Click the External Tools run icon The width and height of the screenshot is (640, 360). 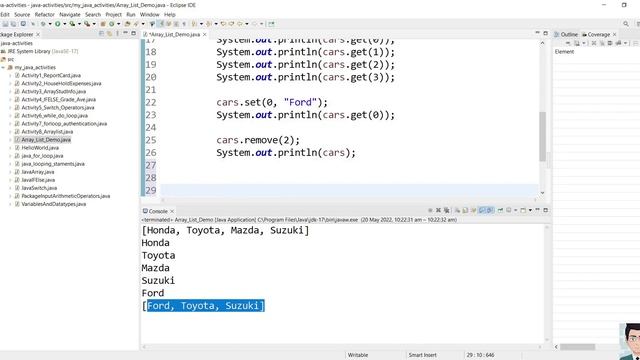(87, 24)
